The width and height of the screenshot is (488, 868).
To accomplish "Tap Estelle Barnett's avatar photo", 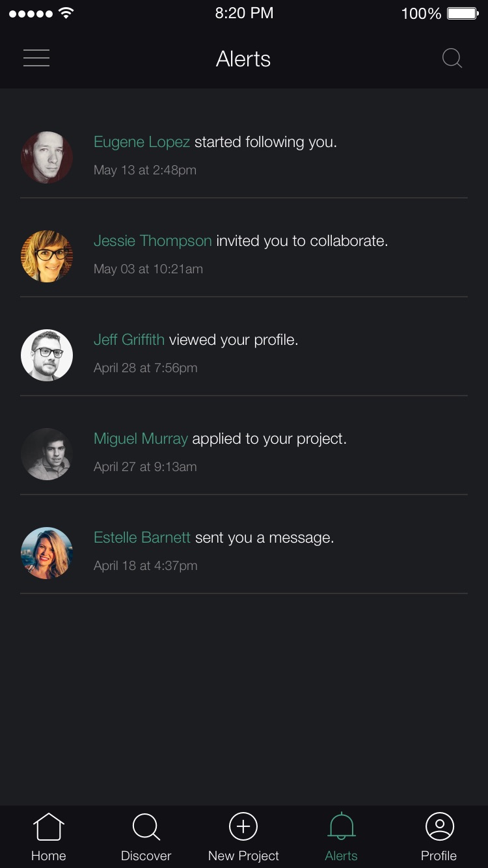I will tap(47, 553).
